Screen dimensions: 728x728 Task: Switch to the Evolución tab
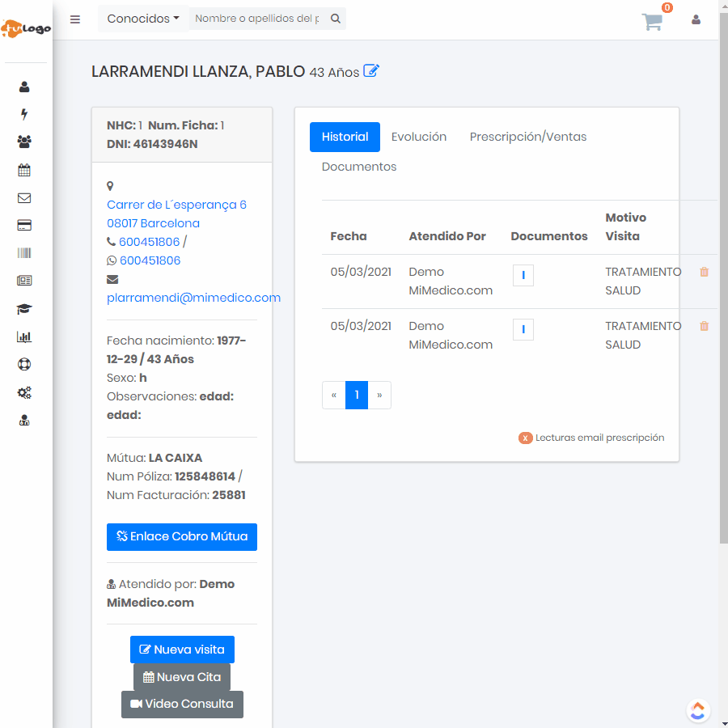coord(419,138)
